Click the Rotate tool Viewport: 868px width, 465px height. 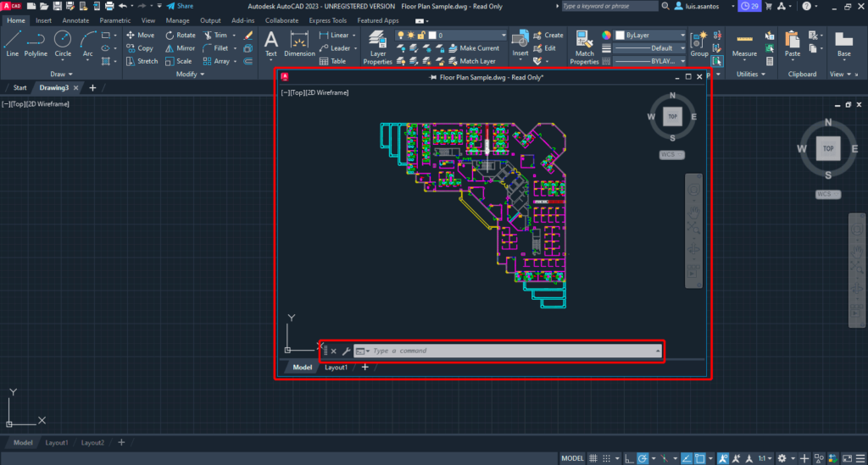tap(181, 35)
